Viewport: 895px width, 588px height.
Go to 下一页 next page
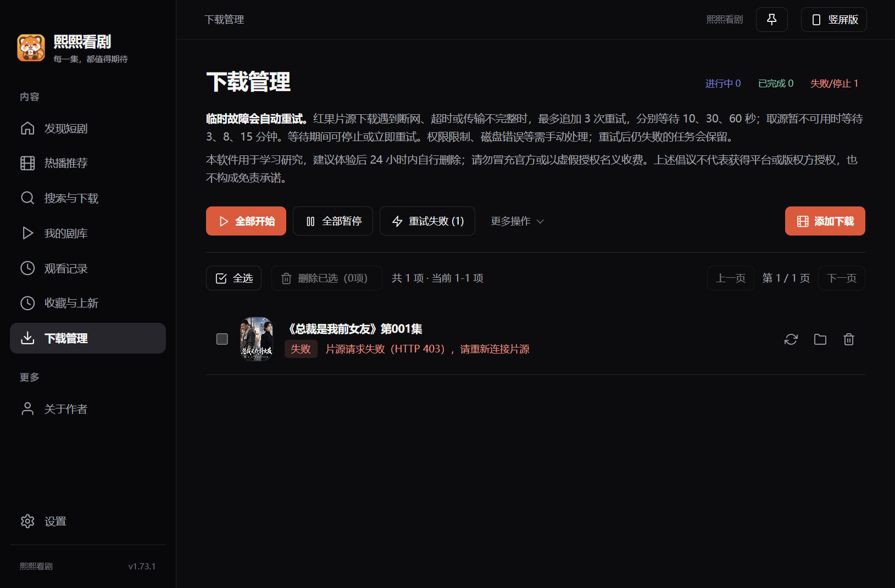pyautogui.click(x=842, y=278)
